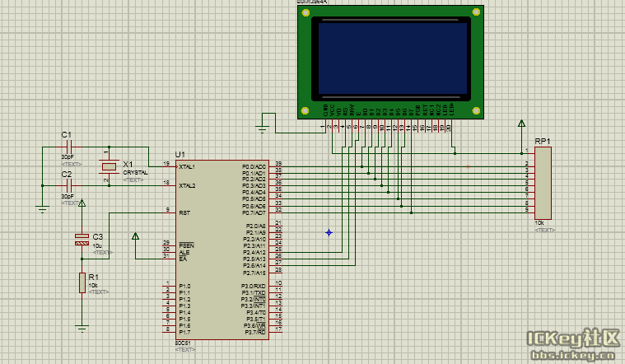Click the P0.7/AD7 pin label
The image size is (625, 364).
pos(254,213)
